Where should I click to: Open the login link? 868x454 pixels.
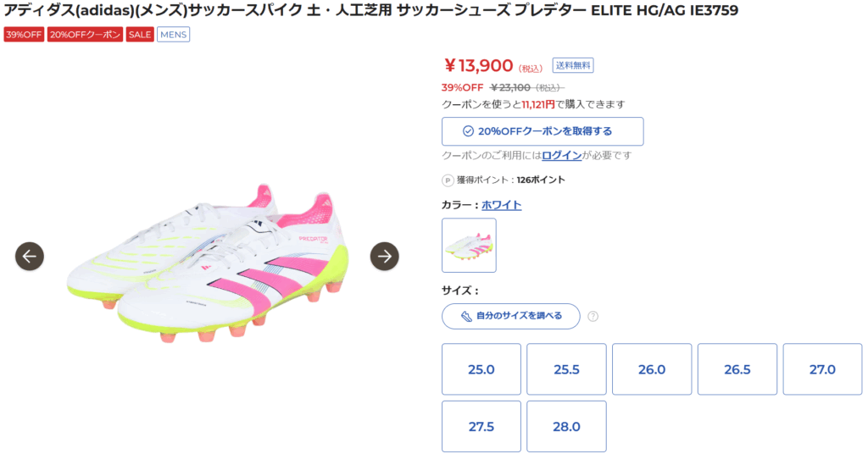click(562, 156)
